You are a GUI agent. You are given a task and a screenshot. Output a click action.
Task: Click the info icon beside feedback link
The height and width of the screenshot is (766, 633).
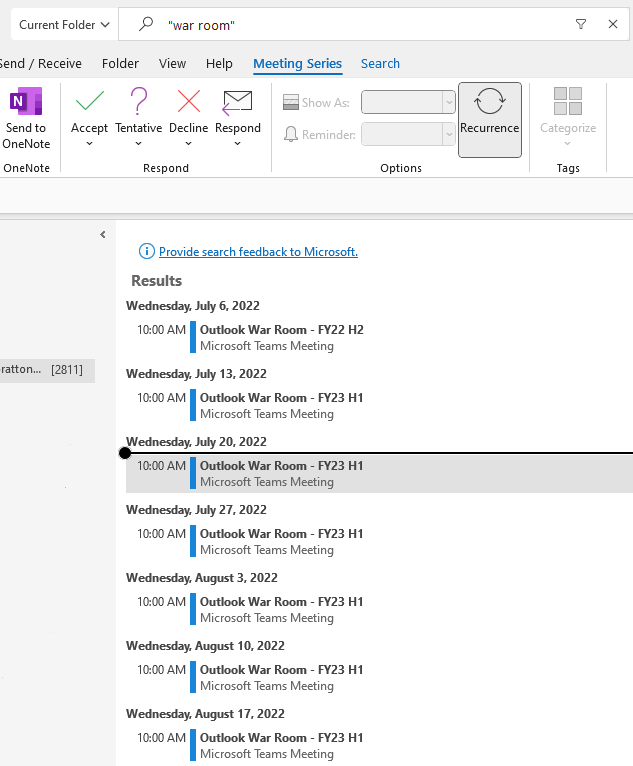[147, 251]
